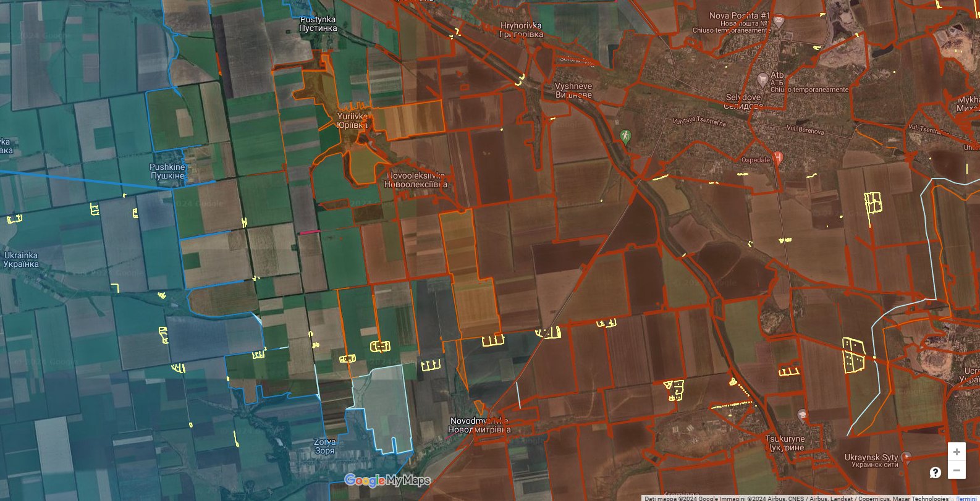Viewport: 980px width, 501px height.
Task: Select the red hospital H marker
Action: click(778, 158)
